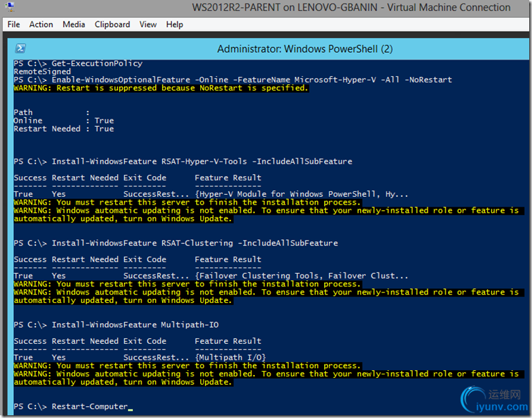Click the RemoteSigned output line
Image resolution: width=532 pixels, height=418 pixels.
pyautogui.click(x=42, y=71)
